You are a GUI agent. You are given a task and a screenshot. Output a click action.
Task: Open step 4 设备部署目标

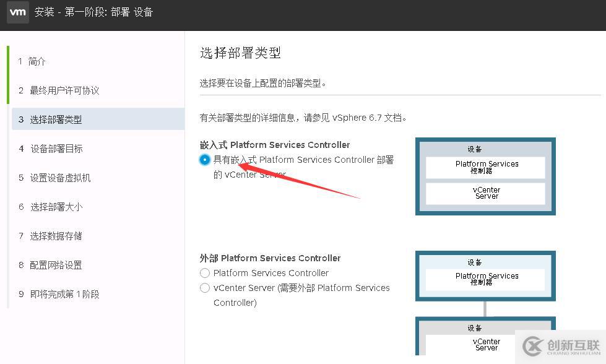pyautogui.click(x=56, y=149)
